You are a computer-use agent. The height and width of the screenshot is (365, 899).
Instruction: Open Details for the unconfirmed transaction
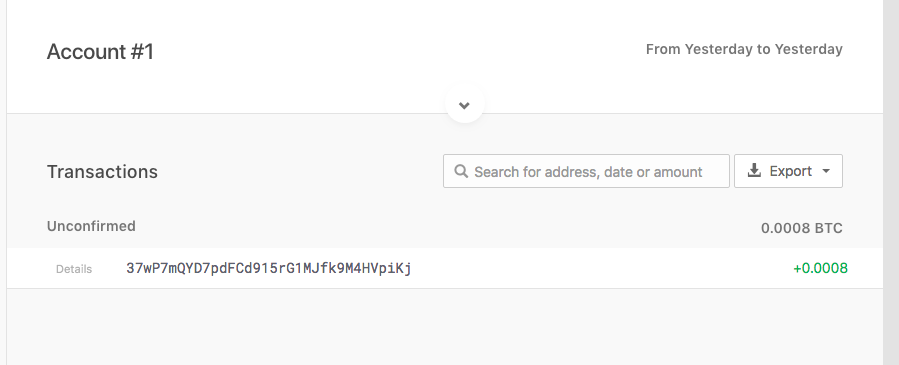pos(73,269)
